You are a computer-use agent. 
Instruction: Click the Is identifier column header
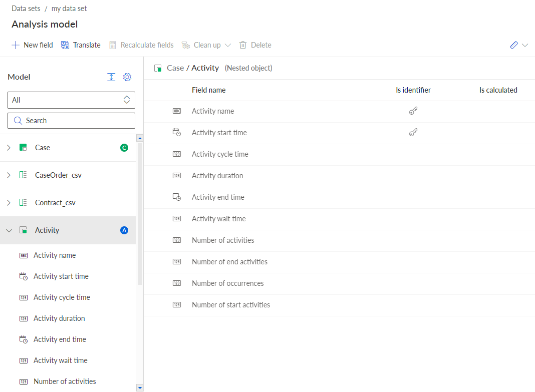413,90
